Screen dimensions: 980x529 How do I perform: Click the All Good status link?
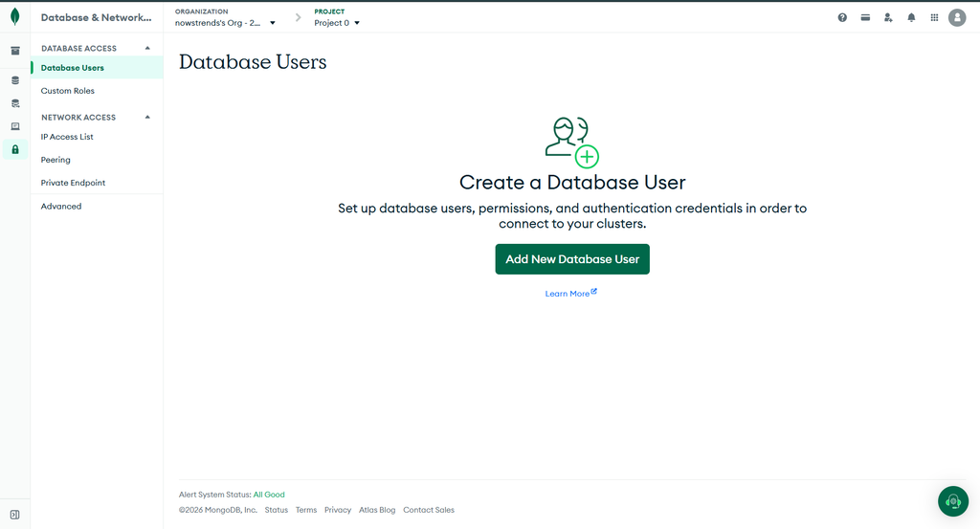coord(269,495)
